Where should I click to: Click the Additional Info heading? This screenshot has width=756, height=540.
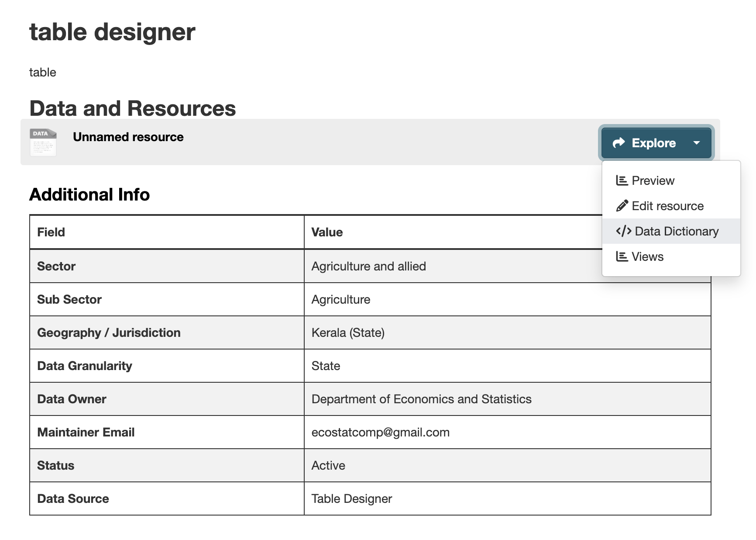[x=89, y=194]
